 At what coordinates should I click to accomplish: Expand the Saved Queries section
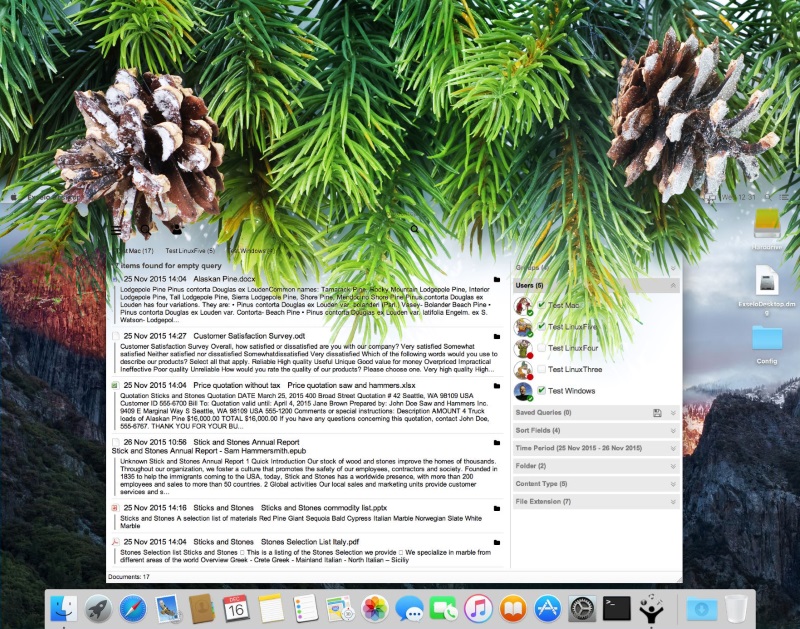[673, 413]
